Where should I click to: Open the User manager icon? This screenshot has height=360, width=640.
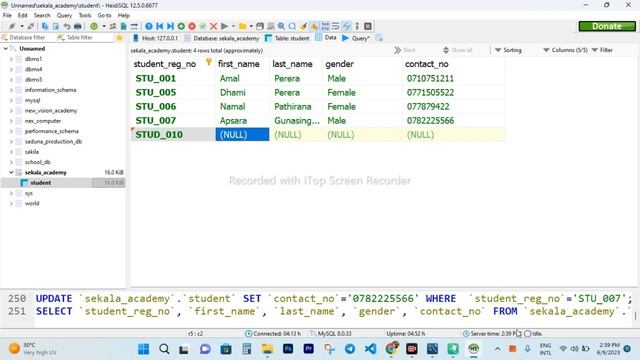(x=113, y=26)
